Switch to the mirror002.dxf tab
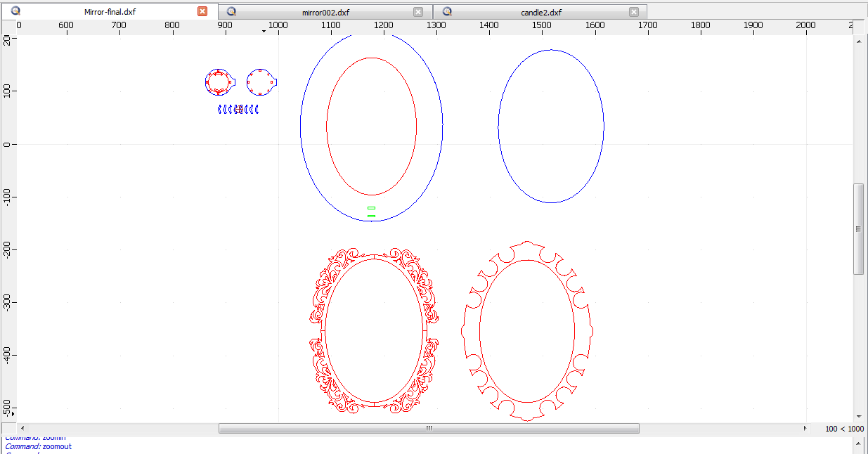Image resolution: width=868 pixels, height=454 pixels. pos(325,12)
